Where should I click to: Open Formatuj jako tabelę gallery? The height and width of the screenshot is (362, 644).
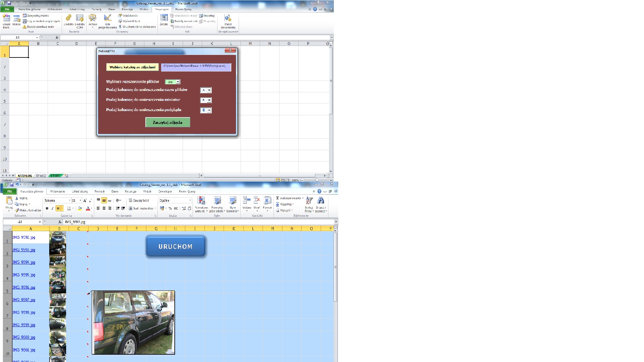point(217,205)
